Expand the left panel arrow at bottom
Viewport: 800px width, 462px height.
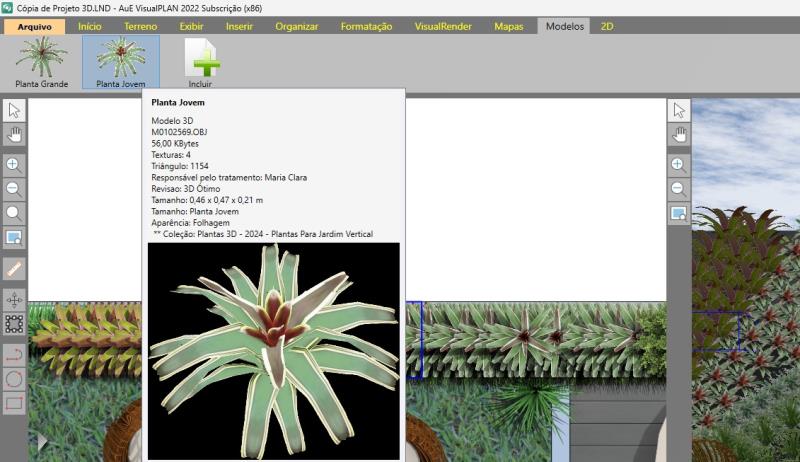coord(42,441)
